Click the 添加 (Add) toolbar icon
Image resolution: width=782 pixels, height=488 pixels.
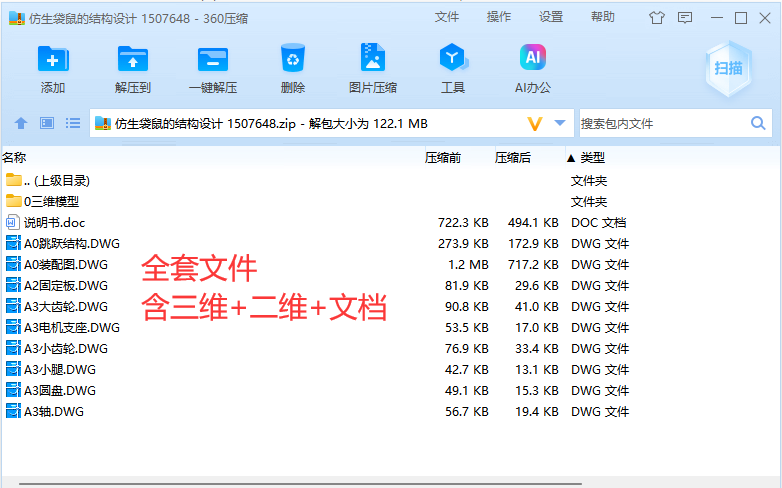pos(53,59)
